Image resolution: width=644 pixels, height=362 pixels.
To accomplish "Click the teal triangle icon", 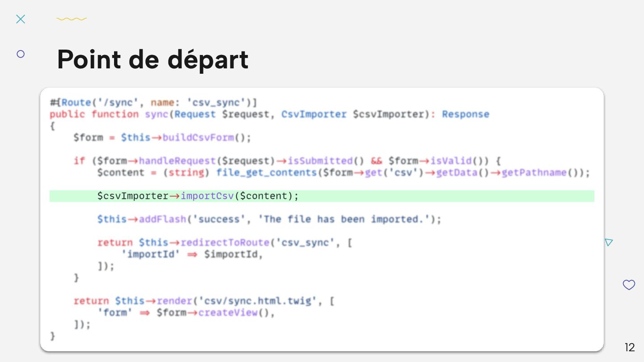I will 608,242.
